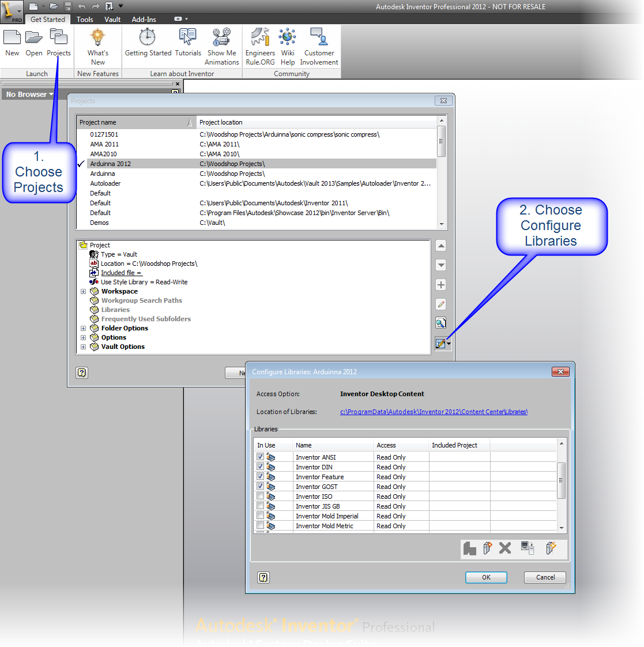Click the Project location column header

point(317,122)
